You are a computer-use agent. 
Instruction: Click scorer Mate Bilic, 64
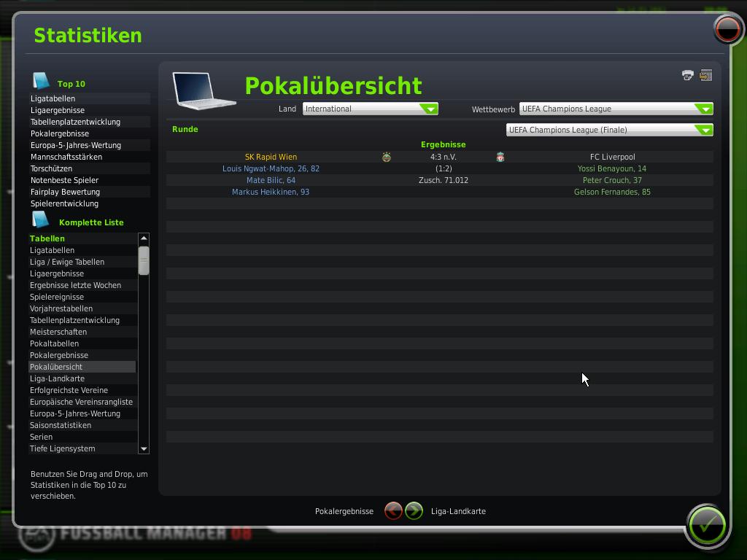click(271, 180)
